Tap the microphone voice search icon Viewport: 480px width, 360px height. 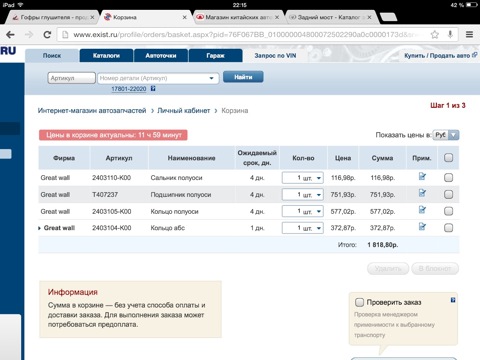coord(450,34)
